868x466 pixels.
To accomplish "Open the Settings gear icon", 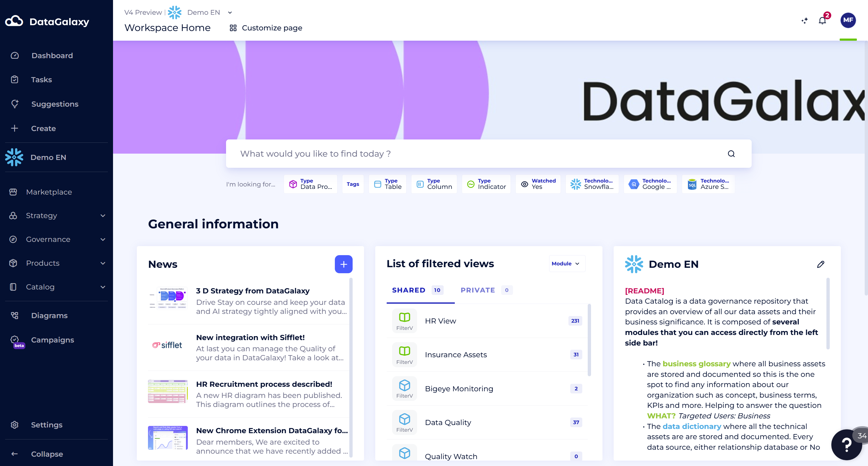I will [14, 425].
